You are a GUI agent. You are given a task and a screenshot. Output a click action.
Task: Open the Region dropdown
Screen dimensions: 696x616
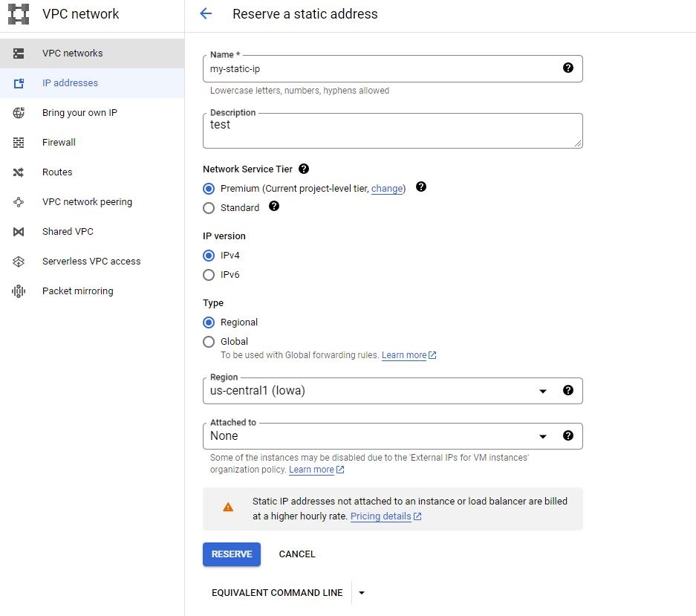[543, 390]
